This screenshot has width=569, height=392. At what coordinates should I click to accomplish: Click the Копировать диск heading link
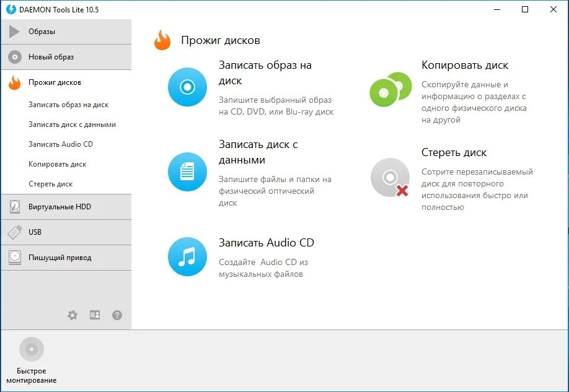pos(465,65)
